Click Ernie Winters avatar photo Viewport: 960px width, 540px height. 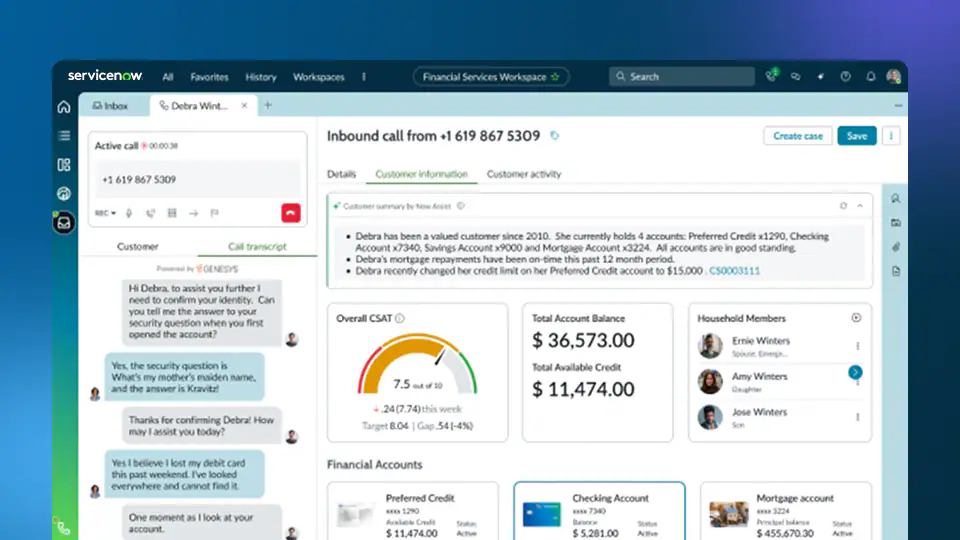[710, 346]
